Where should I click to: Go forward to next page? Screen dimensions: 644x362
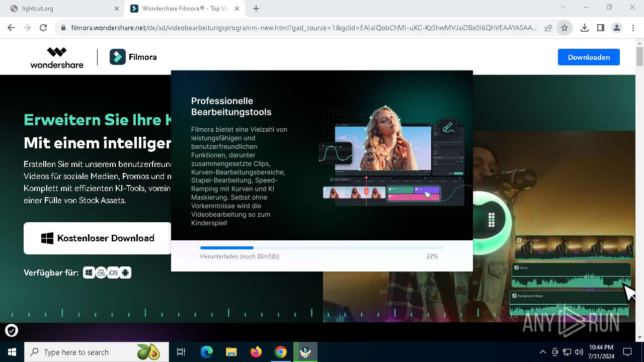pyautogui.click(x=27, y=28)
